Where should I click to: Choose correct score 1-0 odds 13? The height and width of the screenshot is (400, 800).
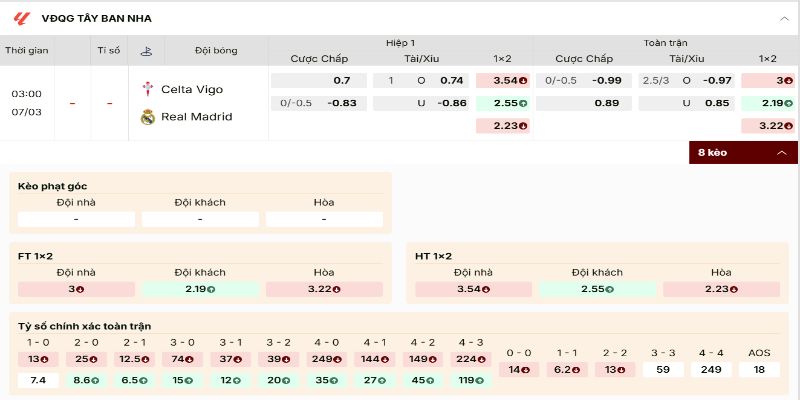(38, 359)
